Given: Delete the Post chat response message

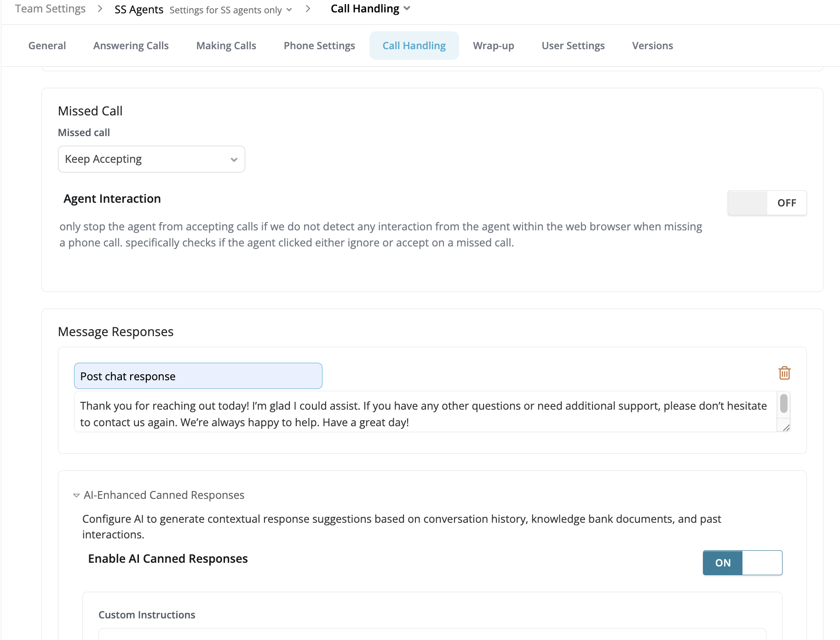Looking at the screenshot, I should coord(784,373).
